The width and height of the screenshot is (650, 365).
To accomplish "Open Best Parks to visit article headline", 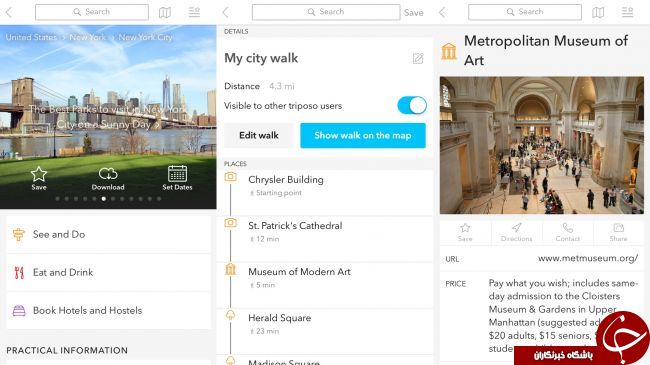I will click(108, 117).
